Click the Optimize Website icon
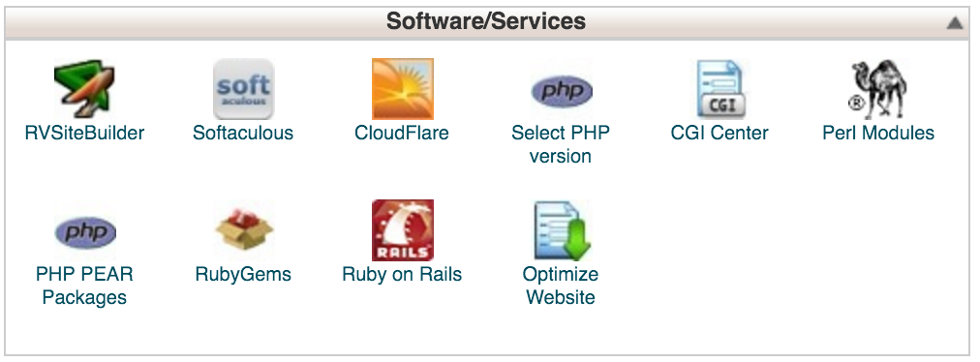 (562, 230)
